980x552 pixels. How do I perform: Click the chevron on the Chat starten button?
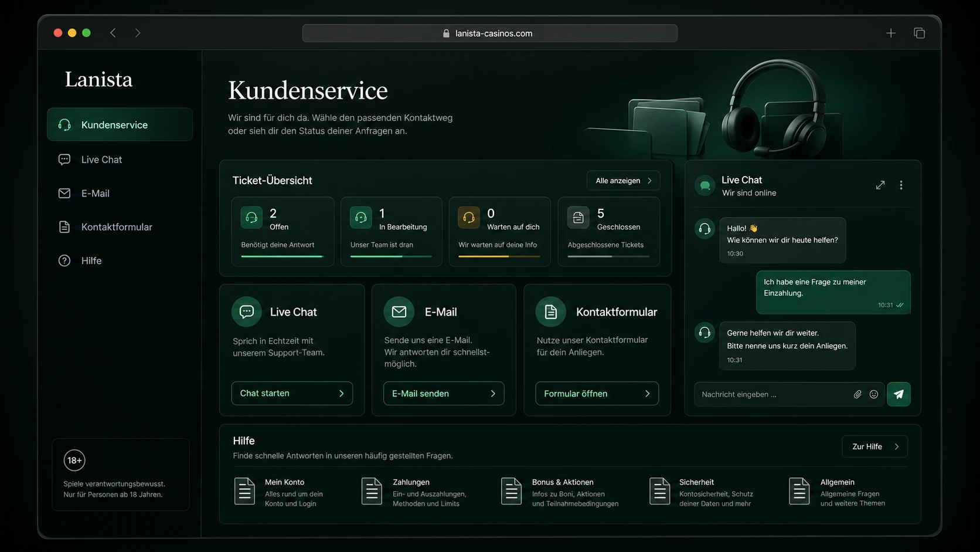(342, 394)
